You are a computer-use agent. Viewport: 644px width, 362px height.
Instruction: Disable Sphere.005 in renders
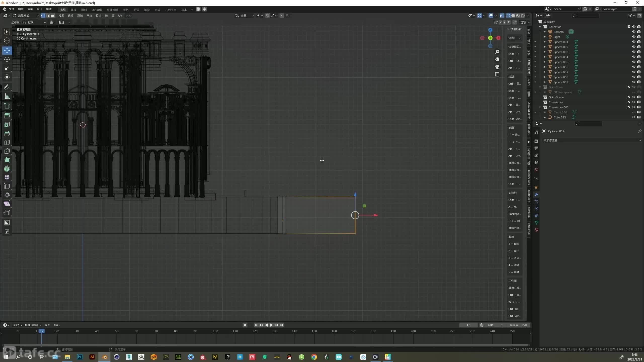[639, 62]
